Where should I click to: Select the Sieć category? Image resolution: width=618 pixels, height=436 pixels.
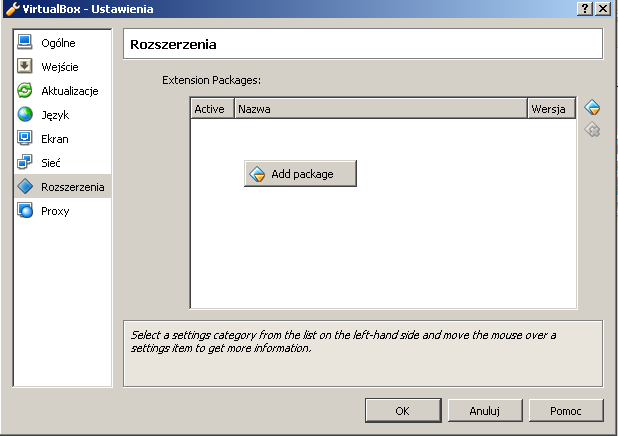pyautogui.click(x=63, y=163)
